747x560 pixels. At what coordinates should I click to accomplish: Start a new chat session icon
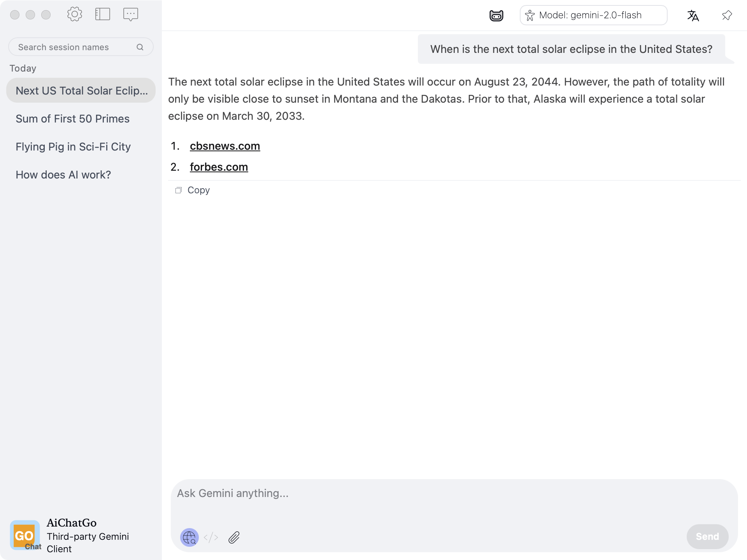click(x=131, y=14)
